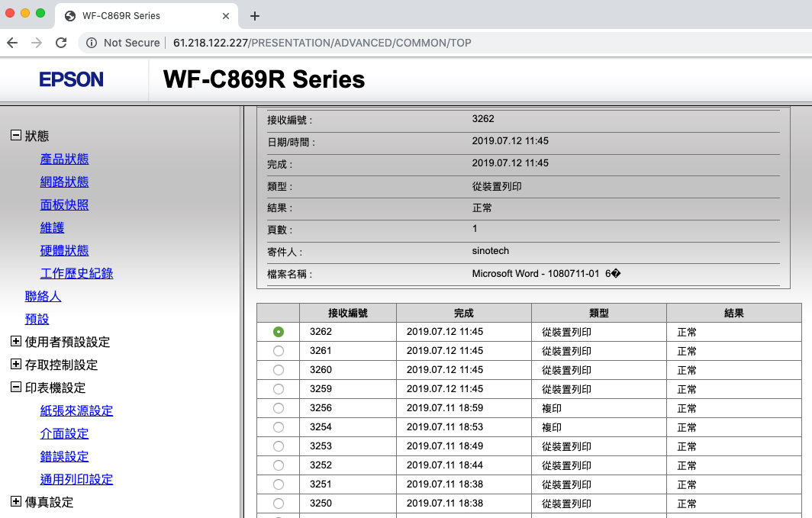The image size is (812, 518).
Task: Click the WF-C869R Series page heading
Action: (264, 79)
